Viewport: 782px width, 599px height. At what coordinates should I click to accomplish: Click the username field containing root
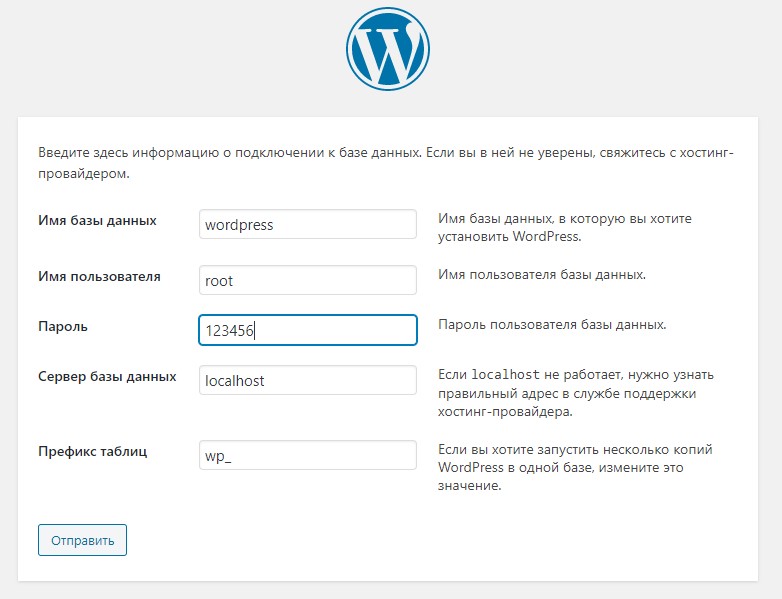[307, 280]
